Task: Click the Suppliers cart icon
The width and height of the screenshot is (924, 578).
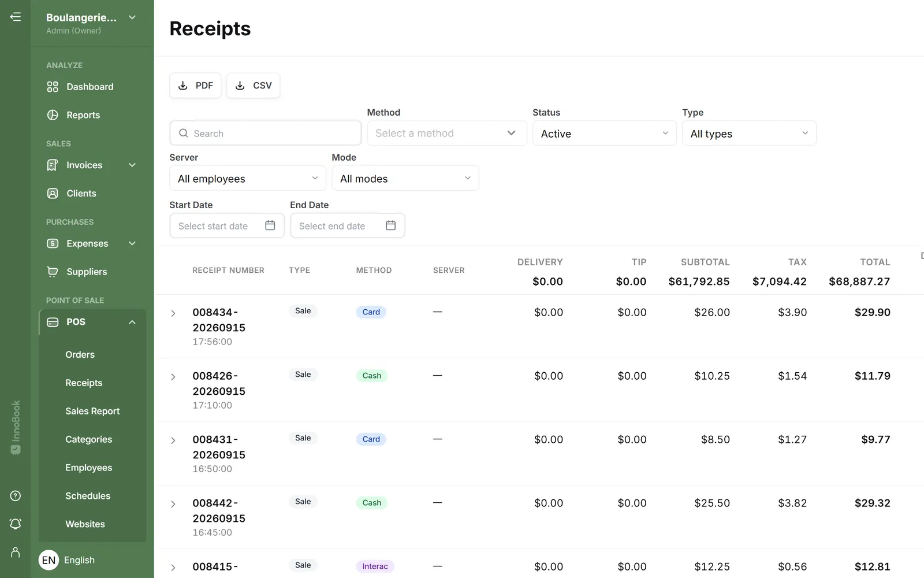Action: [x=53, y=272]
